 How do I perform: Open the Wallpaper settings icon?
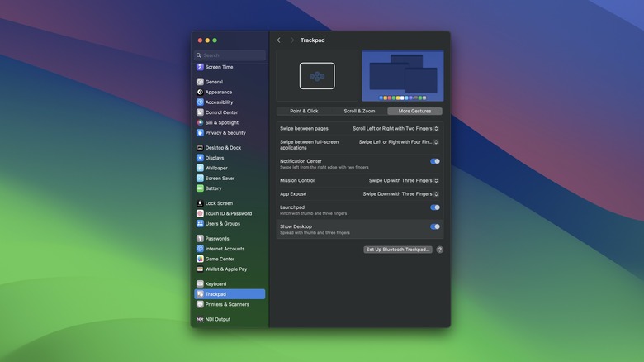click(200, 168)
